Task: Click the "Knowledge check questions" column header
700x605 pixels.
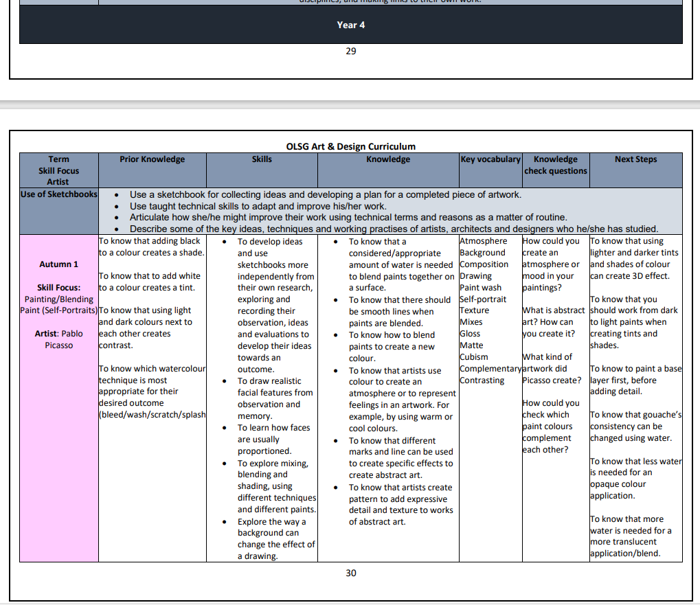Action: coord(555,165)
